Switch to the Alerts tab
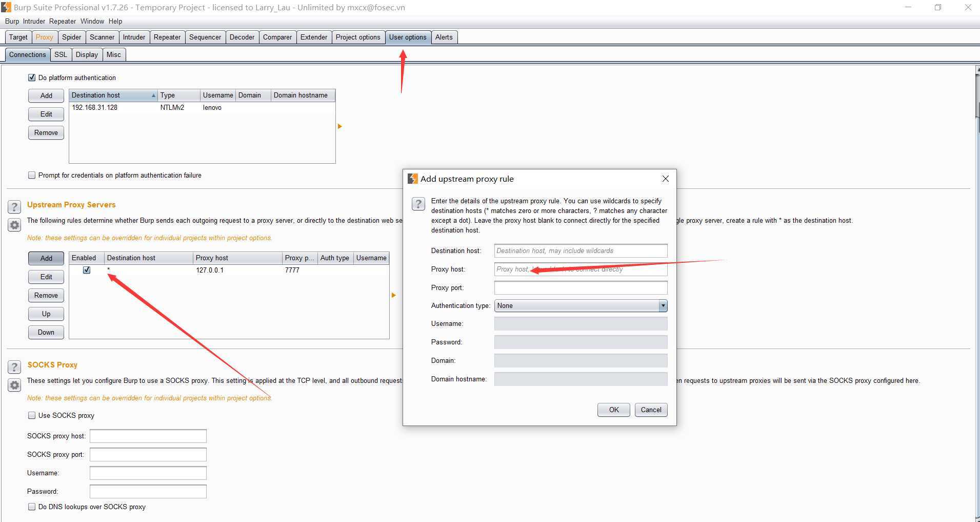Viewport: 980px width, 522px height. [444, 37]
